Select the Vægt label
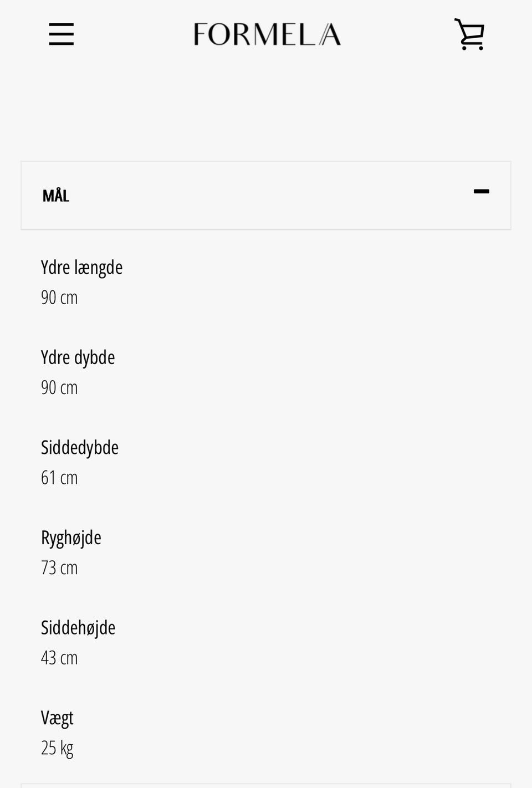 pyautogui.click(x=57, y=718)
